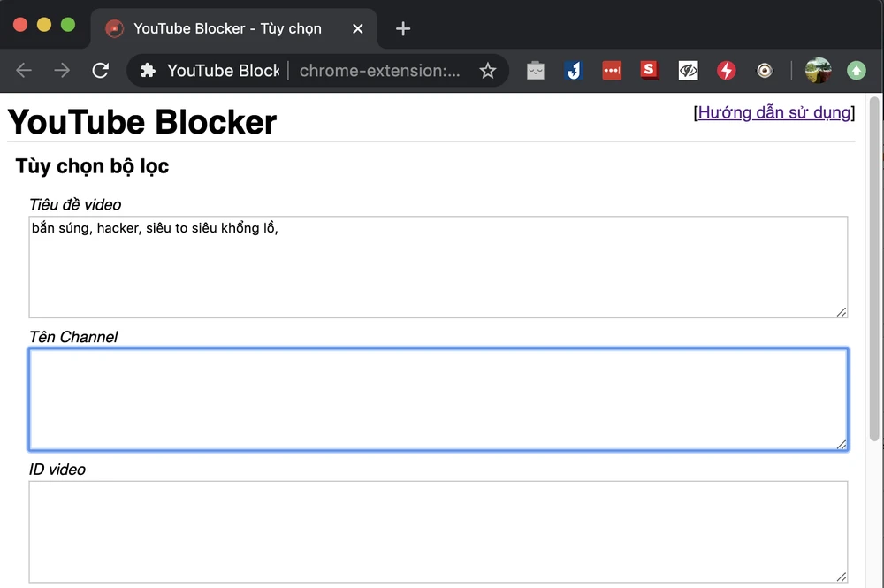Reload the YouTube Blocker options page

click(x=101, y=71)
